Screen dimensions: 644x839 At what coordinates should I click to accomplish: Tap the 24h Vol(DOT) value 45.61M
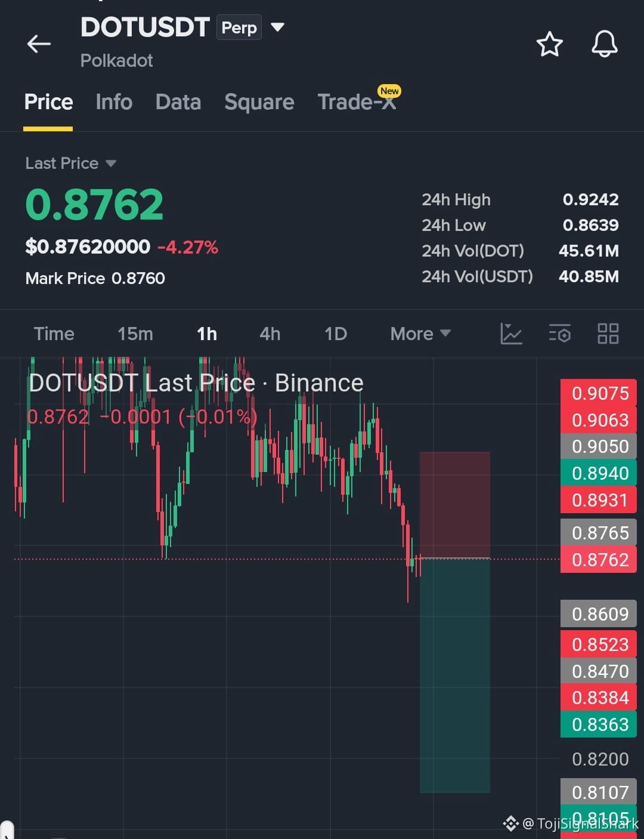point(589,251)
